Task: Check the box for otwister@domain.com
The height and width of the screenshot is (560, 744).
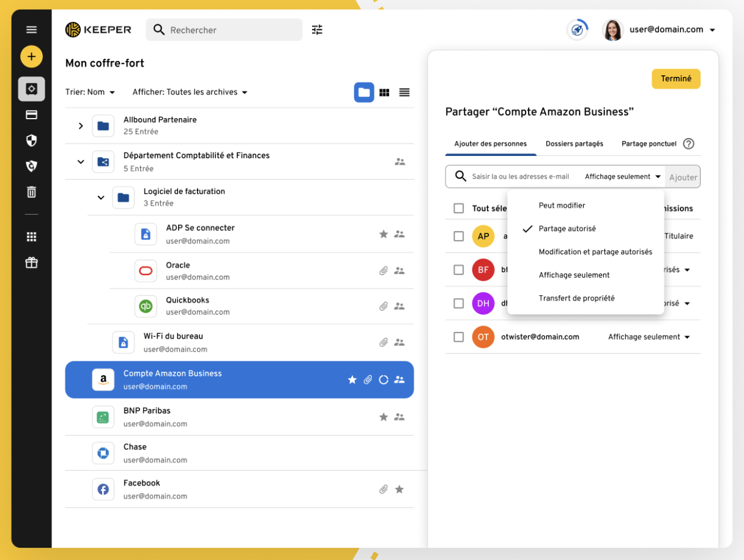Action: (459, 337)
